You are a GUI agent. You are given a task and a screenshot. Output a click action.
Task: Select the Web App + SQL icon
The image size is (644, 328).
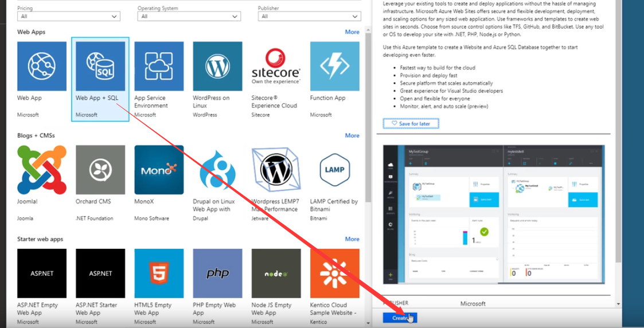100,66
